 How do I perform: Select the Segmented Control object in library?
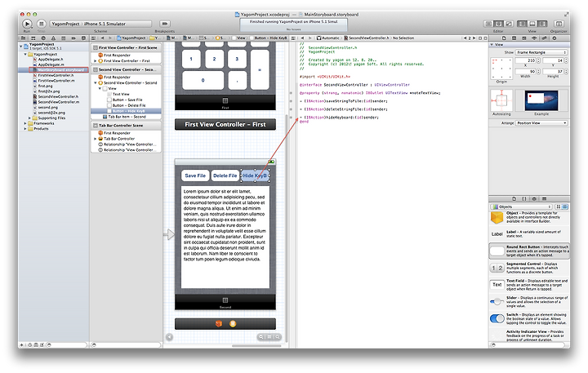529,268
